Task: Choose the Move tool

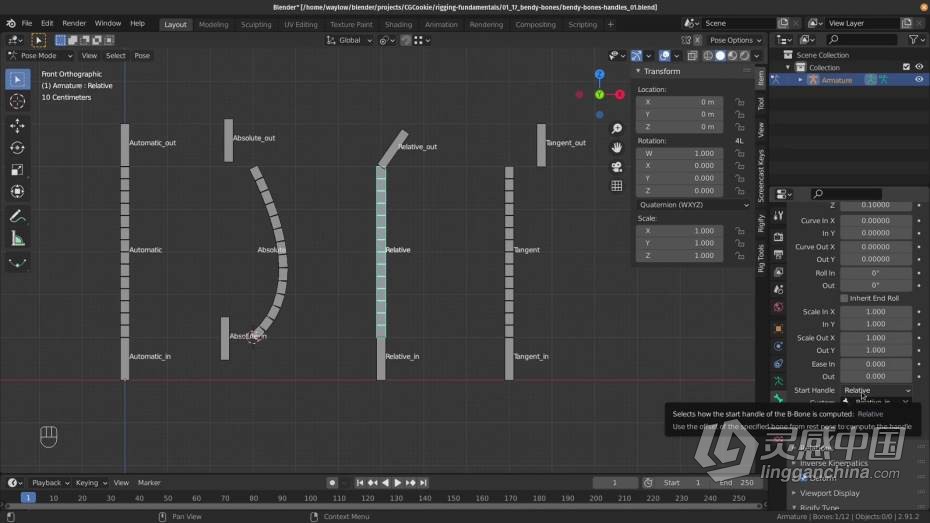Action: [17, 125]
